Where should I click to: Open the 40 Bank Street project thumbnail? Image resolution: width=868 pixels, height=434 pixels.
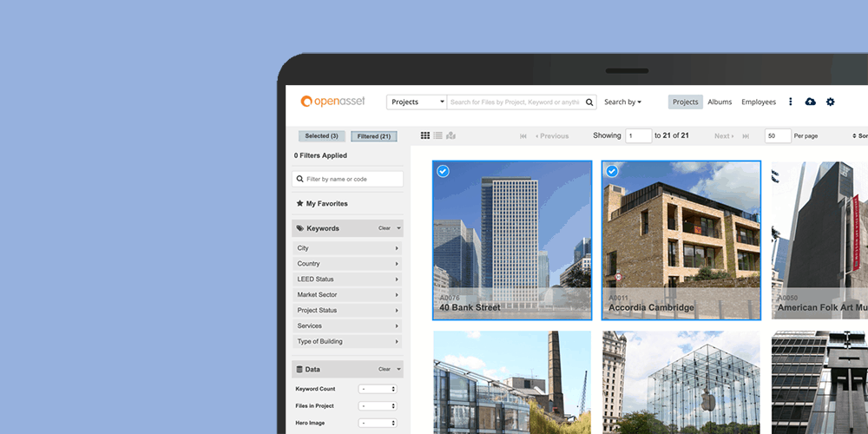512,240
